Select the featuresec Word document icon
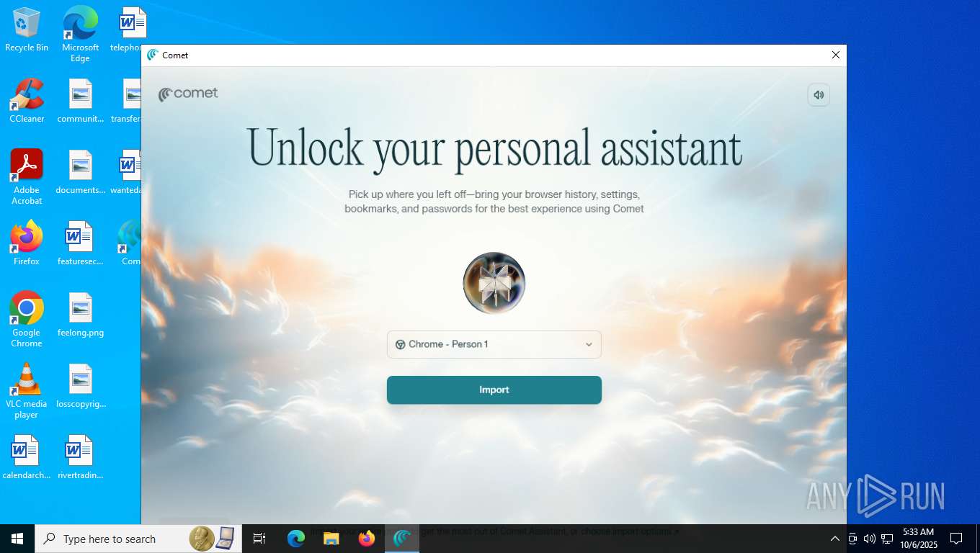Screen dimensions: 980x553 [80, 243]
